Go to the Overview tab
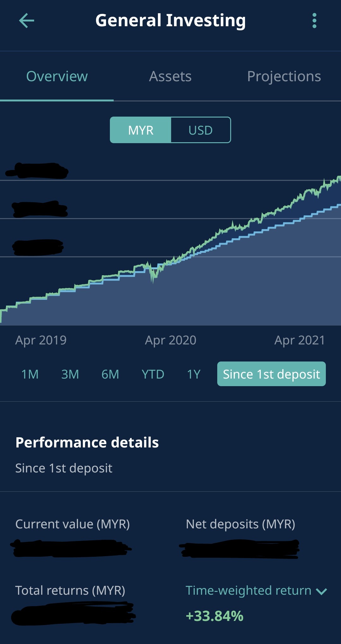The width and height of the screenshot is (341, 644). tap(57, 76)
